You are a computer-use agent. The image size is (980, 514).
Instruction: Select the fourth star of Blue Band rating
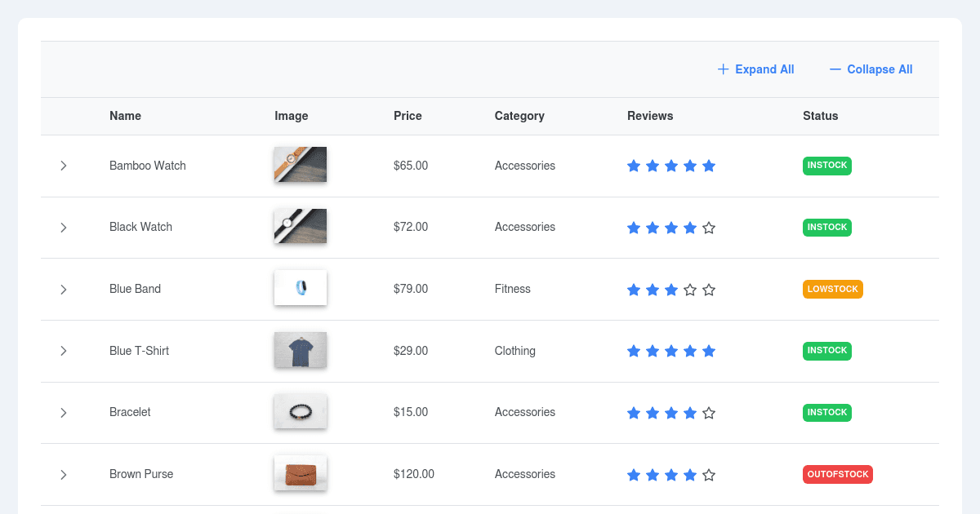click(x=690, y=289)
